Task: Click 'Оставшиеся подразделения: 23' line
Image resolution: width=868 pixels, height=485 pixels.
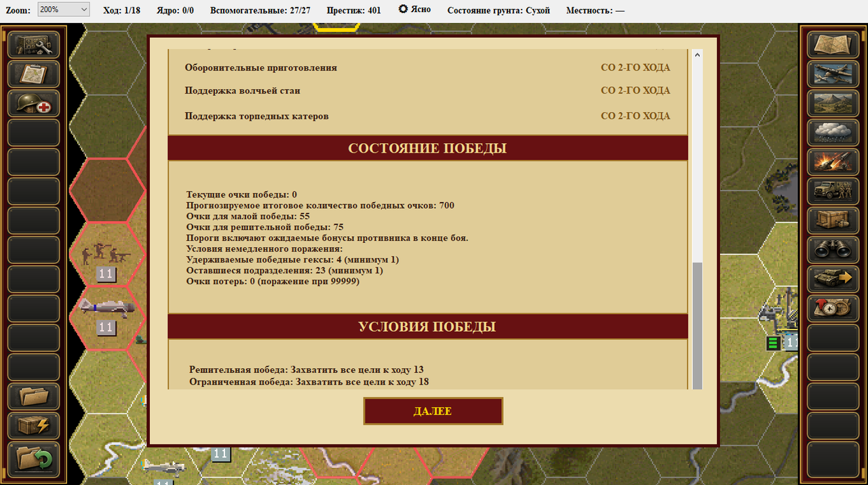Action: click(x=285, y=271)
